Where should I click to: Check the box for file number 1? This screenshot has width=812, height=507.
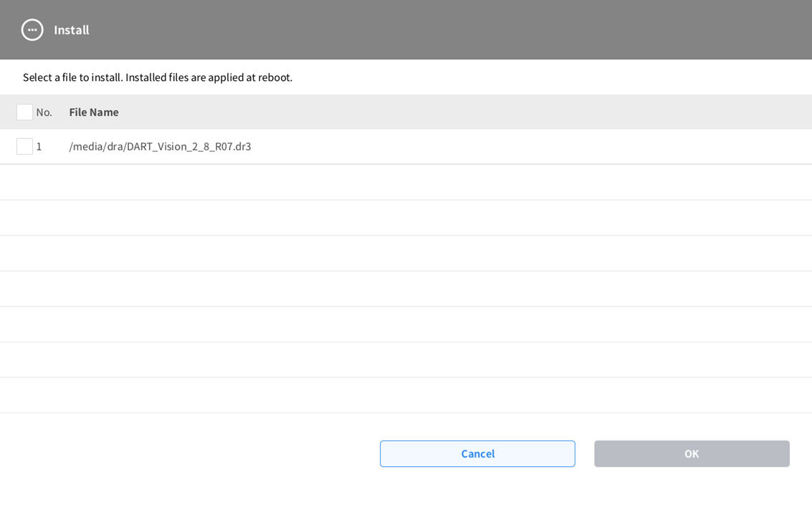tap(24, 147)
